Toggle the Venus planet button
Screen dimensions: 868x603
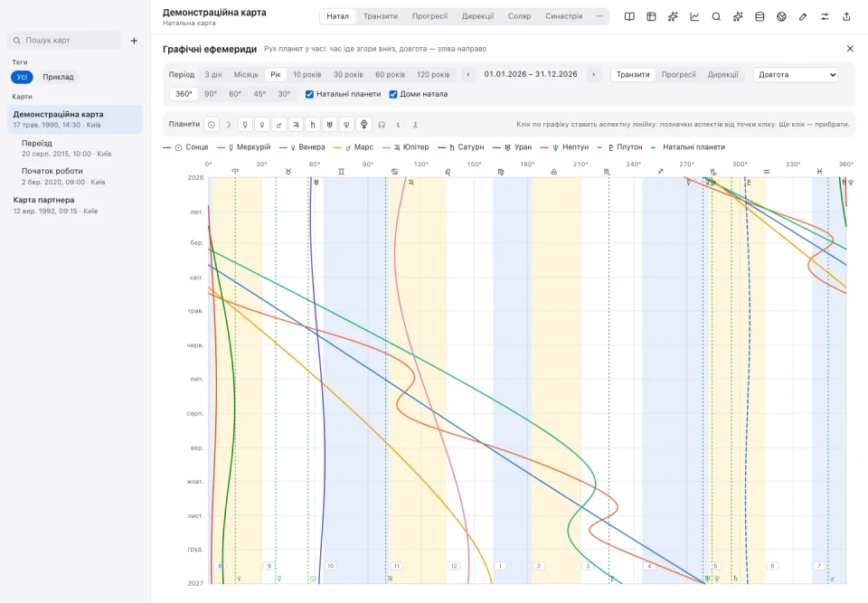262,125
